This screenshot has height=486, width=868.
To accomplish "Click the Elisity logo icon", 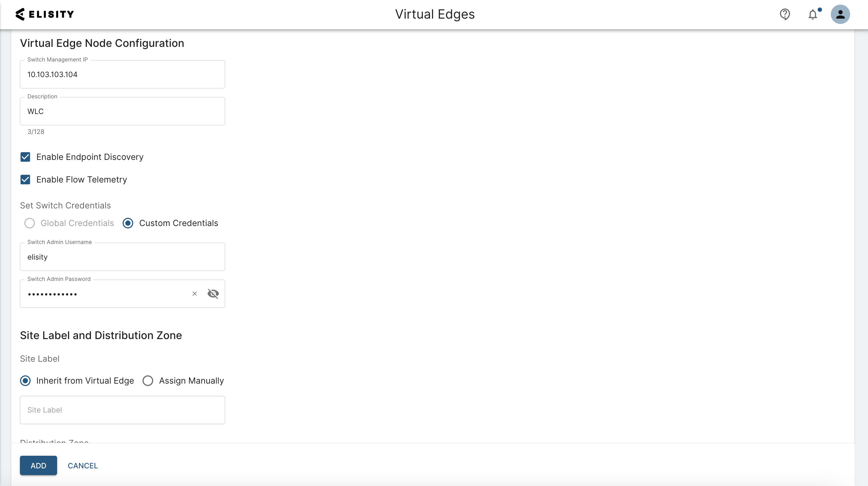I will [20, 14].
